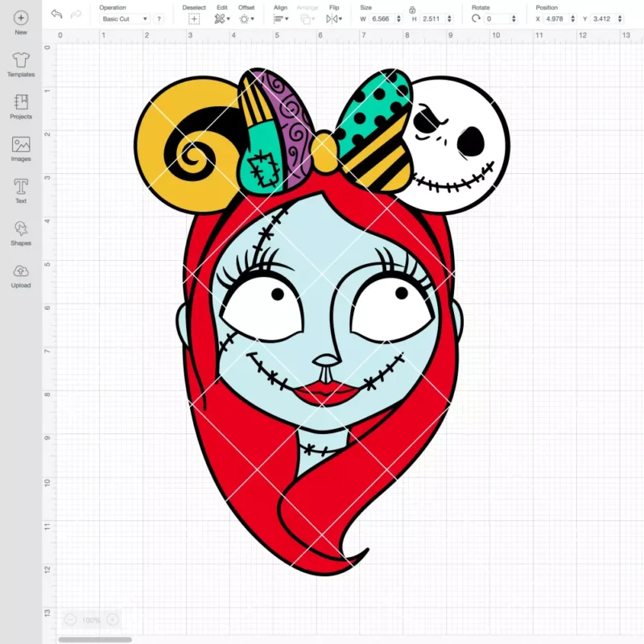Add Text to the canvas
The image size is (644, 644).
[21, 191]
